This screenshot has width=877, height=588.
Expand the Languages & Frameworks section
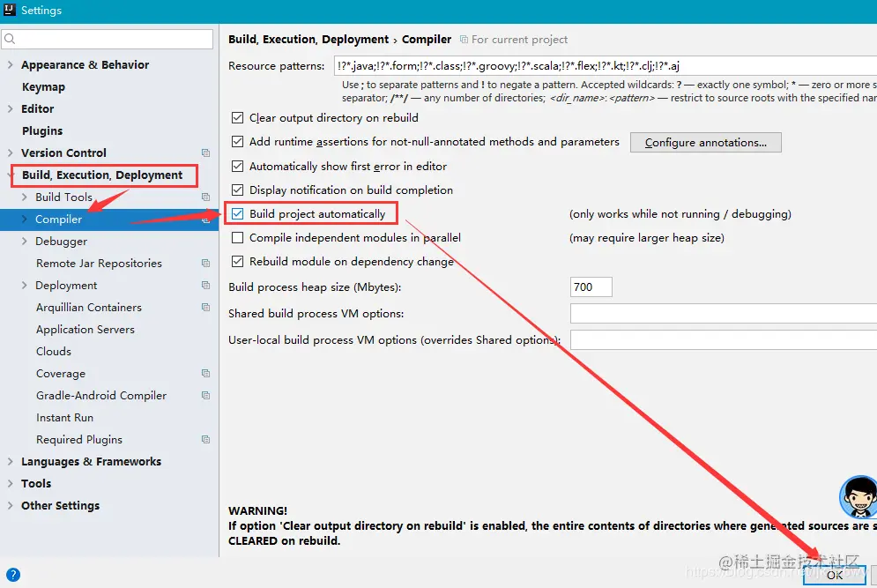click(10, 462)
